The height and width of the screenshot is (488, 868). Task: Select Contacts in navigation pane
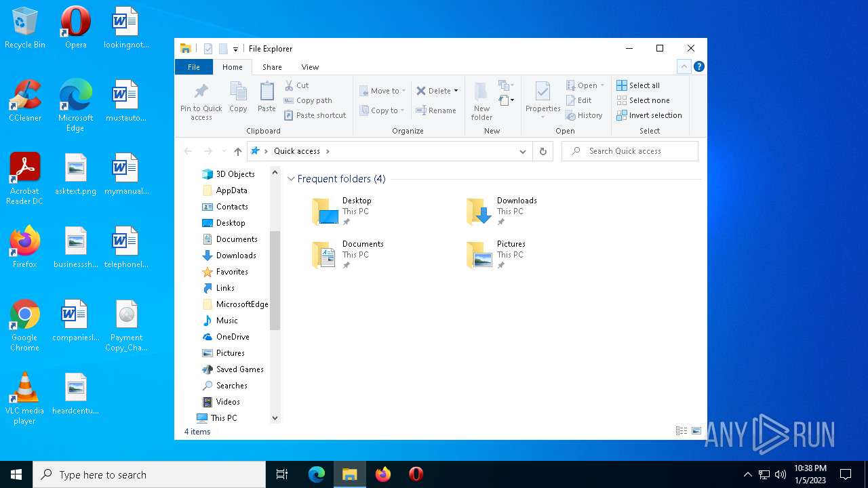225,207
